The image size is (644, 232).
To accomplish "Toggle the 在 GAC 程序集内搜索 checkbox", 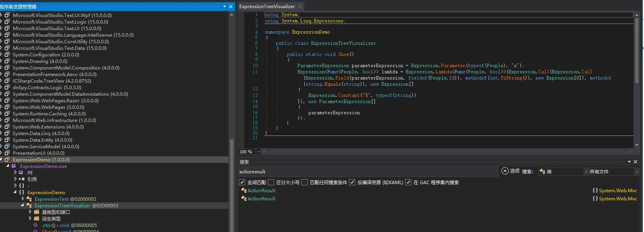I will coord(408,182).
